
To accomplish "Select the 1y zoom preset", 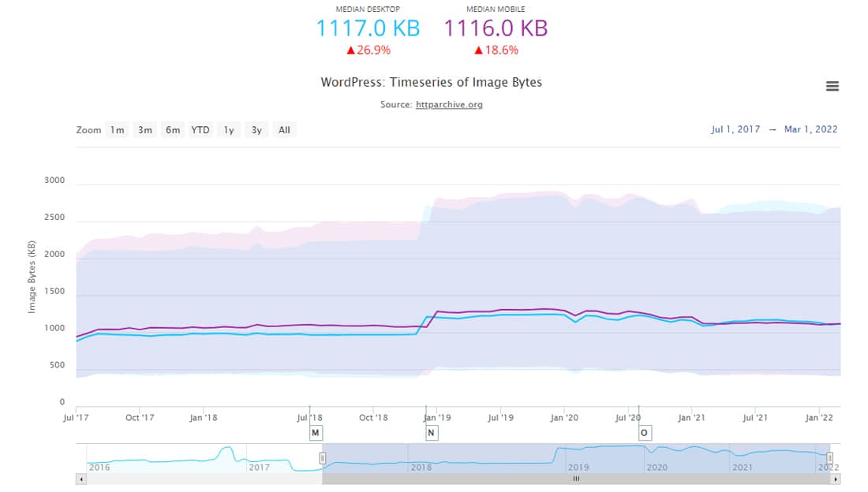I will tap(228, 130).
